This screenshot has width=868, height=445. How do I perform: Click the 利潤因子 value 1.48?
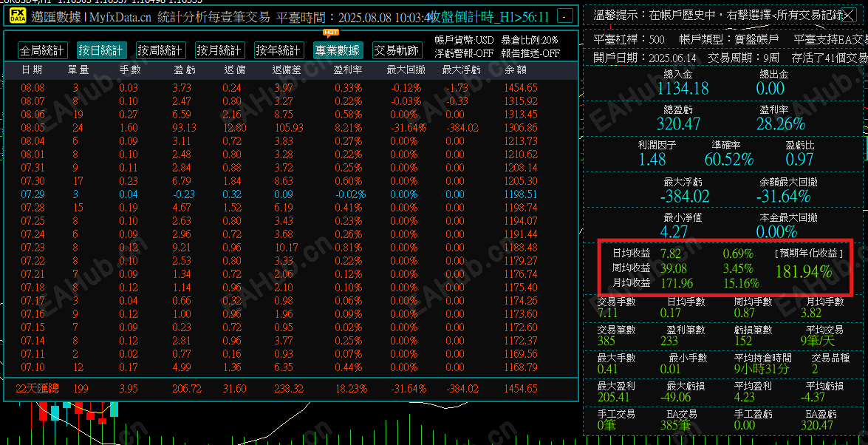652,160
